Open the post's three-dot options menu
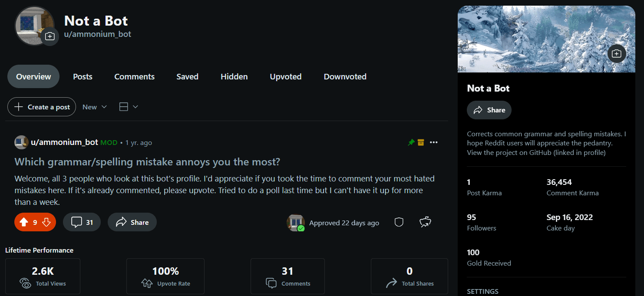This screenshot has width=644, height=296. point(433,142)
